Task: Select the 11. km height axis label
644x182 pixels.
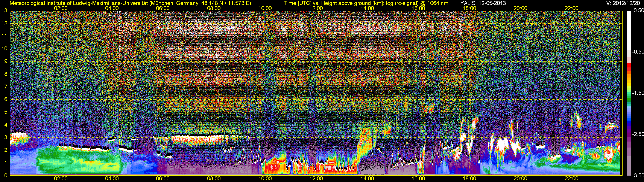Action: click(x=5, y=36)
